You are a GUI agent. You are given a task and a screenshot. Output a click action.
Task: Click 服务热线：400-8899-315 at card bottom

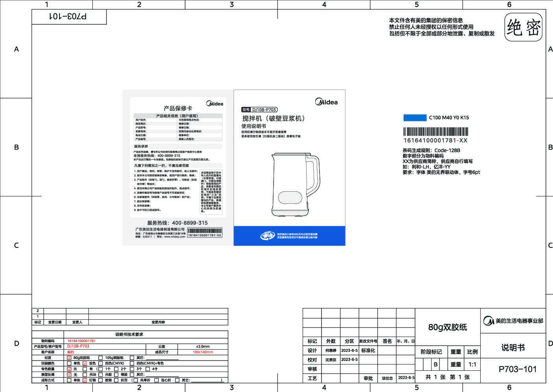[x=177, y=223]
